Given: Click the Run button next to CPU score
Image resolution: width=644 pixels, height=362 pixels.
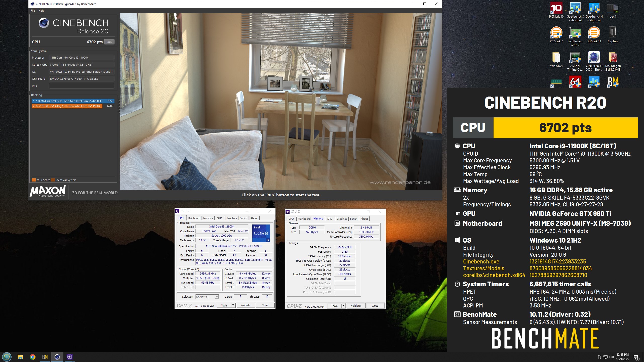Looking at the screenshot, I should click(x=109, y=42).
